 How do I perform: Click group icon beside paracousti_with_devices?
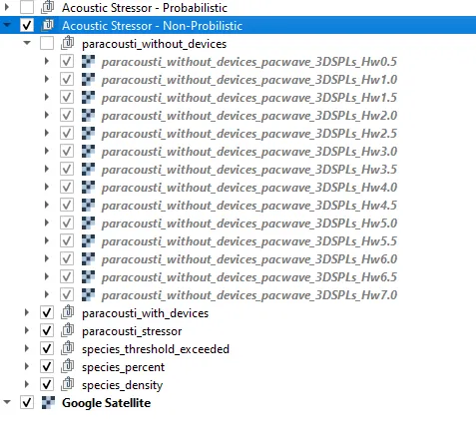pos(68,312)
